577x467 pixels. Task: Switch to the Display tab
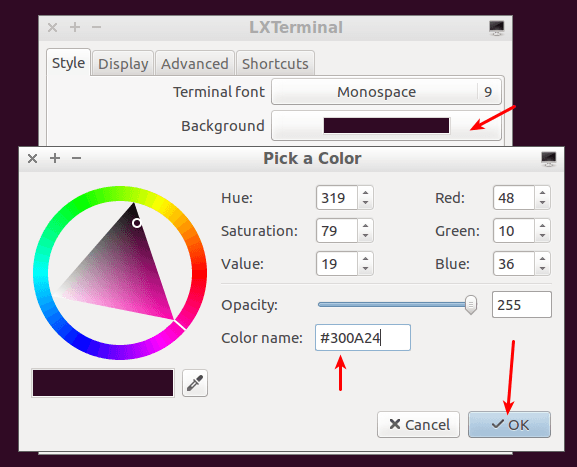pos(123,64)
